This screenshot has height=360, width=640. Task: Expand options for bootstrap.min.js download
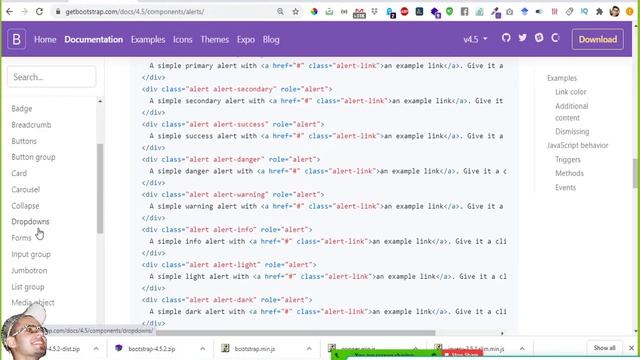tap(309, 349)
